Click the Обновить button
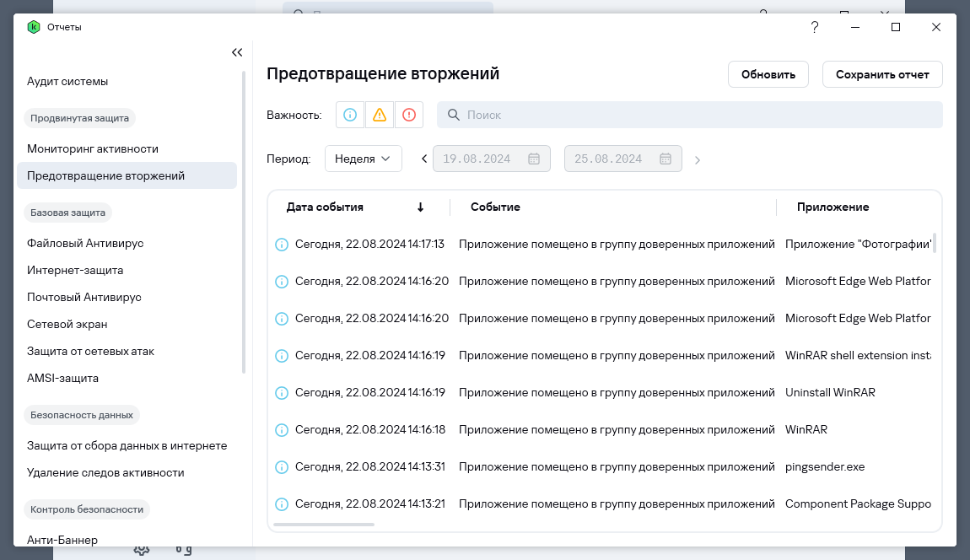This screenshot has height=560, width=970. pyautogui.click(x=768, y=74)
